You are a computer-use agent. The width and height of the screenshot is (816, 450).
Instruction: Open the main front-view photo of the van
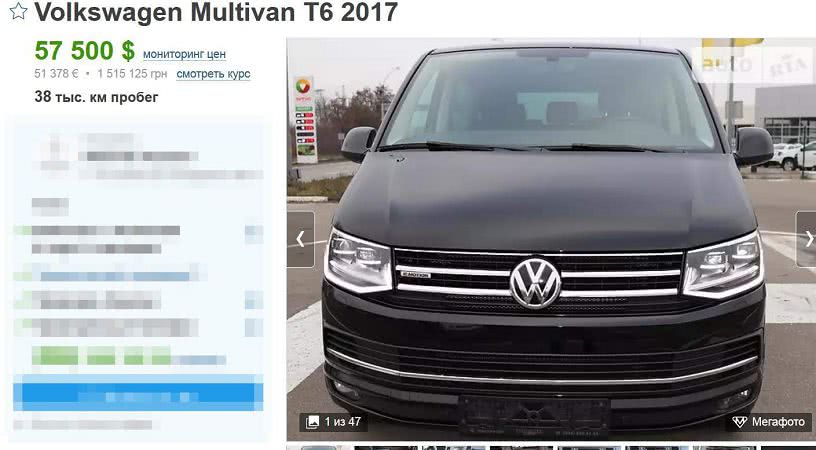click(552, 239)
